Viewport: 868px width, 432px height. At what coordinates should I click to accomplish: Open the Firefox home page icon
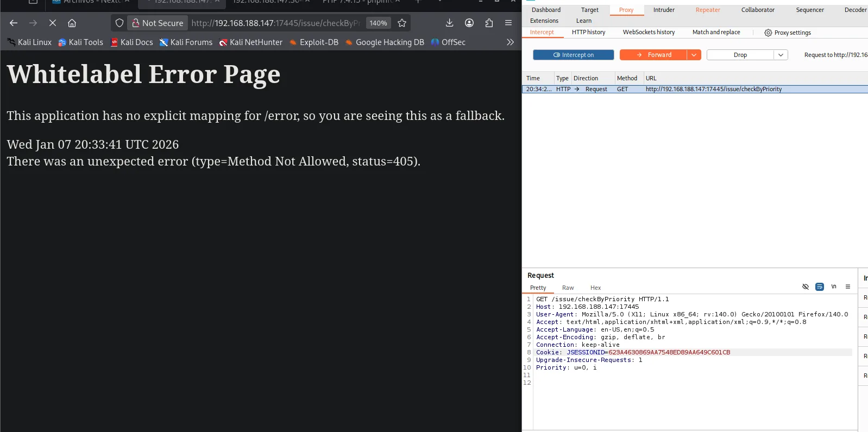tap(72, 23)
